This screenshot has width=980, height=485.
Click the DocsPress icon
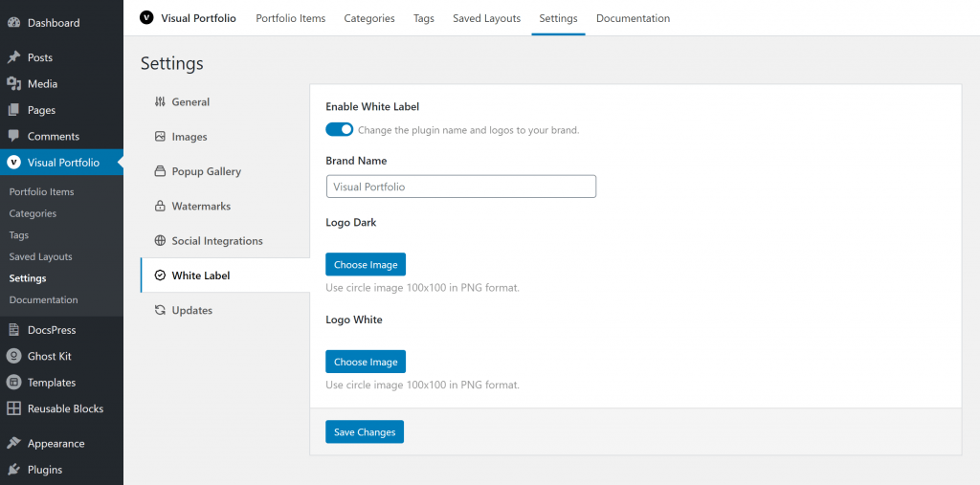point(13,330)
